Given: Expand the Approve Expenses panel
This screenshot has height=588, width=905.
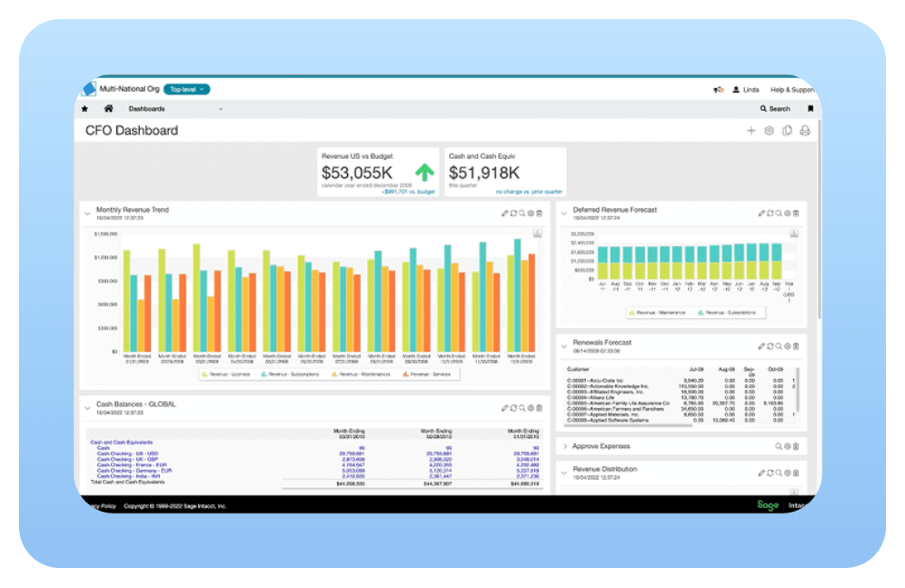Looking at the screenshot, I should point(564,446).
